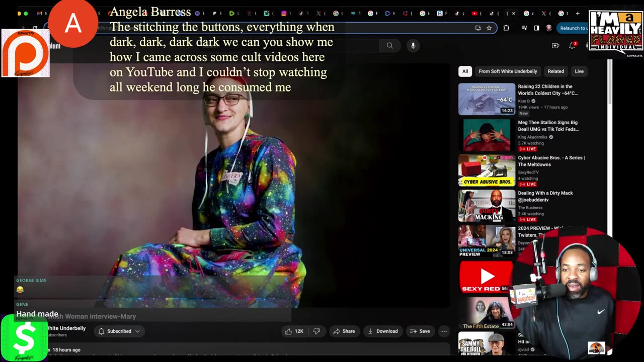This screenshot has height=362, width=644.
Task: Like the video showing 12K
Action: point(294,331)
